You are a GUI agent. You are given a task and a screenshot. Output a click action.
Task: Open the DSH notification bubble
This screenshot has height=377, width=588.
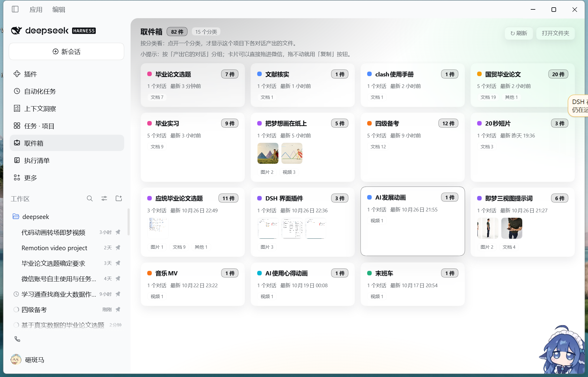[578, 106]
